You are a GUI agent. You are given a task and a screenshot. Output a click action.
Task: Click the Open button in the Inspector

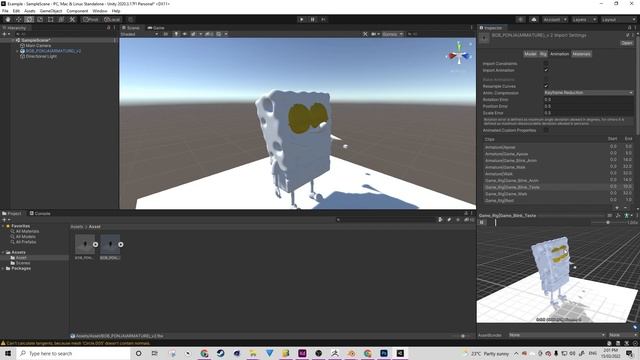click(627, 43)
